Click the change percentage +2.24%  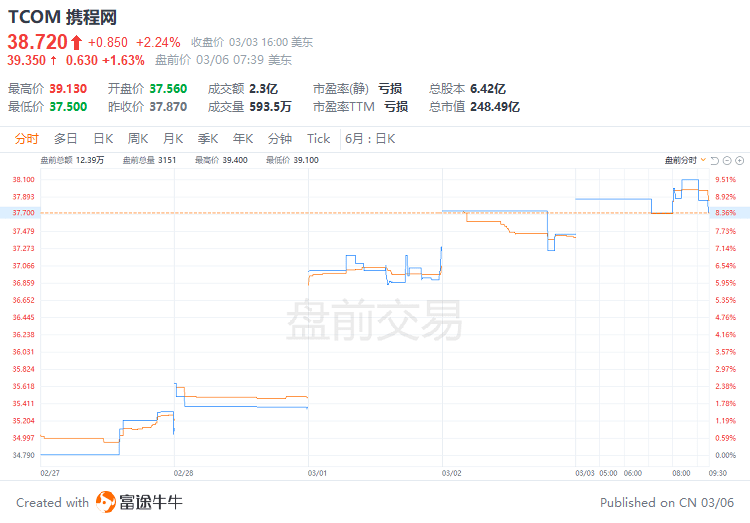click(158, 43)
